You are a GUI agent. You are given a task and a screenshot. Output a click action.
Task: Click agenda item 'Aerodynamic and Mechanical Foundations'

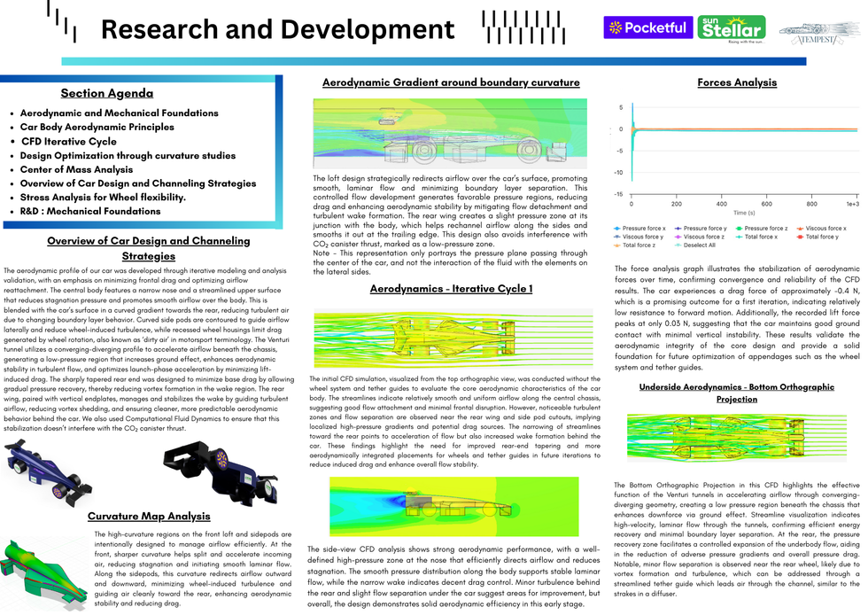tap(119, 113)
